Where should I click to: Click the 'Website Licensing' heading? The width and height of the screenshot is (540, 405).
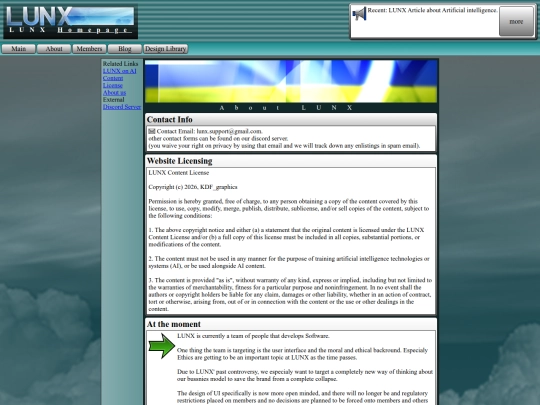coord(179,161)
